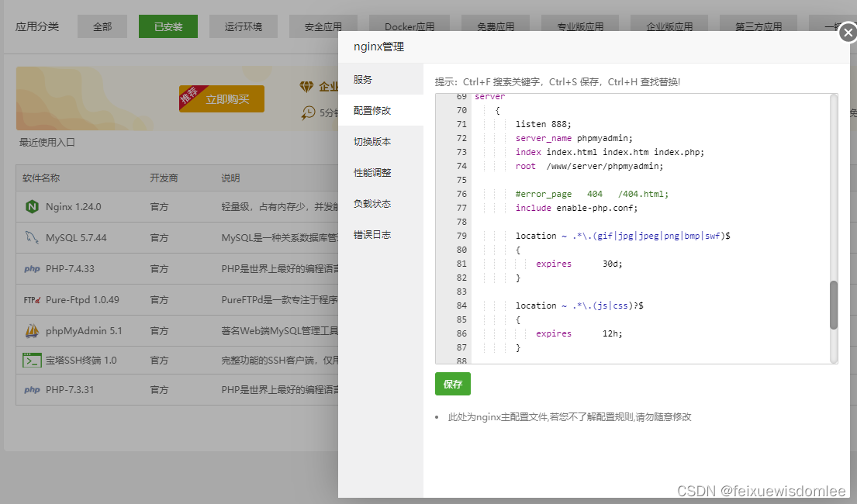View the 负载状态 tab
857x504 pixels.
(380, 203)
